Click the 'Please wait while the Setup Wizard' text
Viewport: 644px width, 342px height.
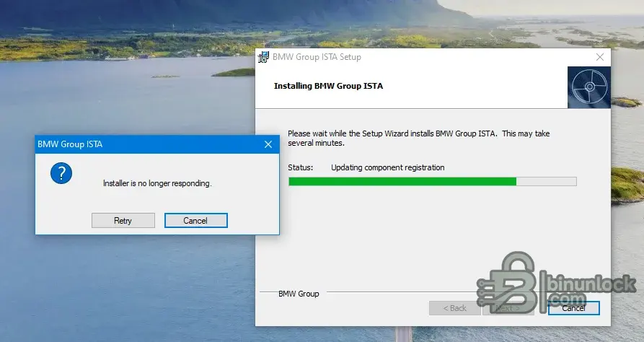click(418, 138)
